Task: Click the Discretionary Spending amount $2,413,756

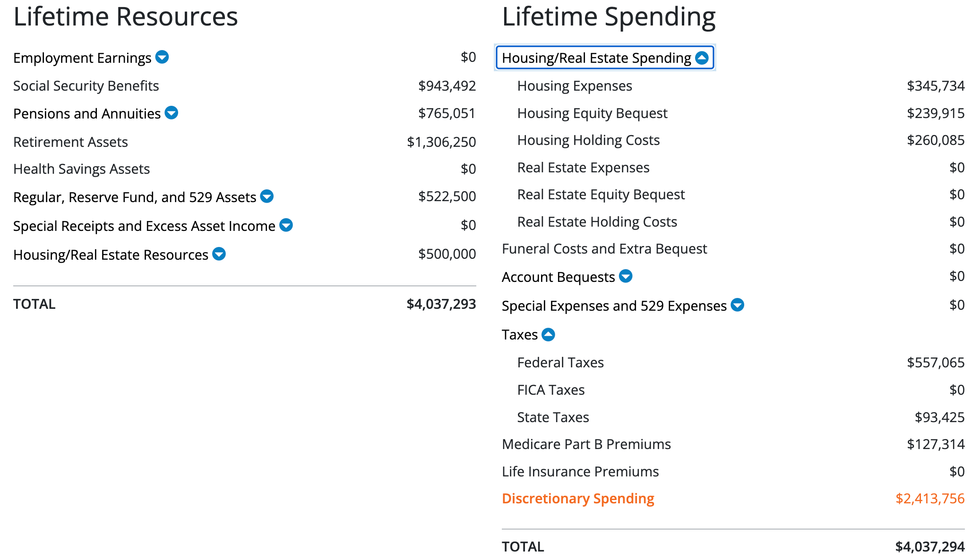Action: tap(930, 499)
